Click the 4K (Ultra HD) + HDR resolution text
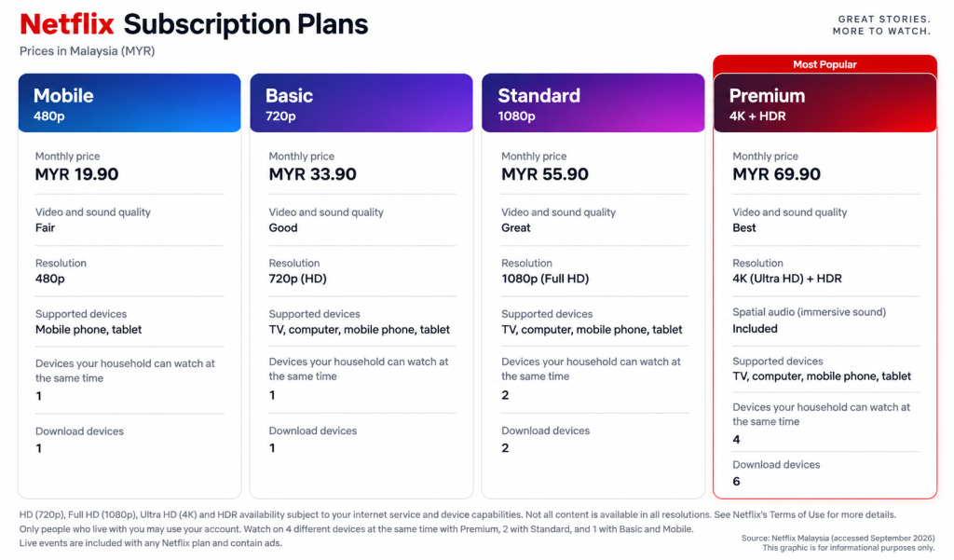This screenshot has height=560, width=954. [787, 279]
